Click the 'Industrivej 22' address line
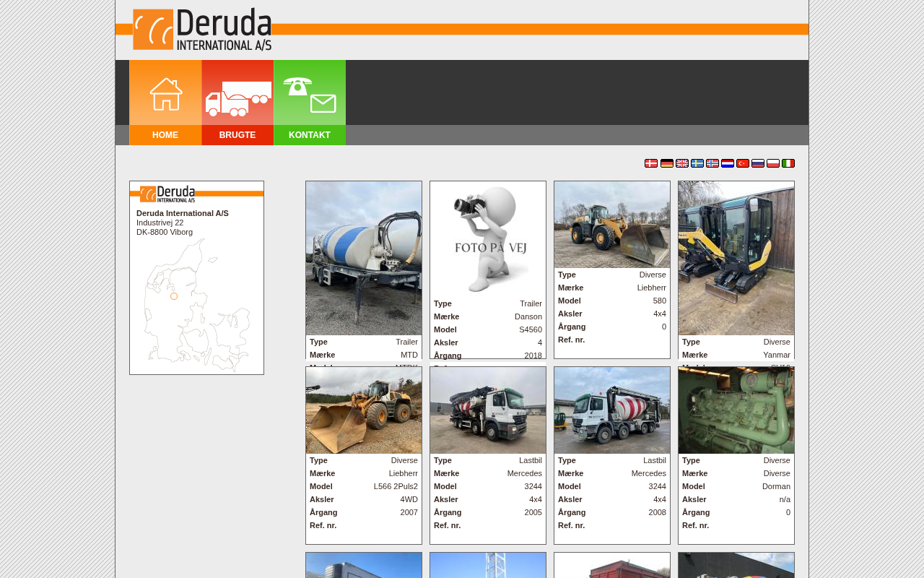 tap(160, 223)
